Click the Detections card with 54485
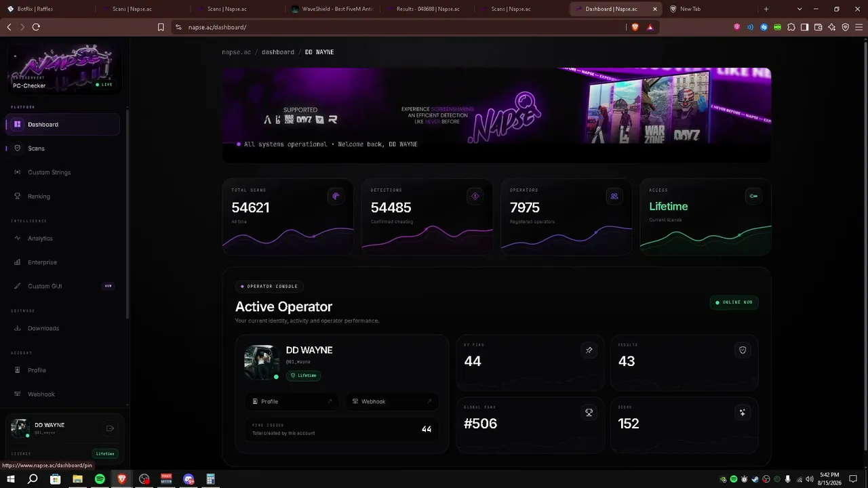 [x=427, y=217]
